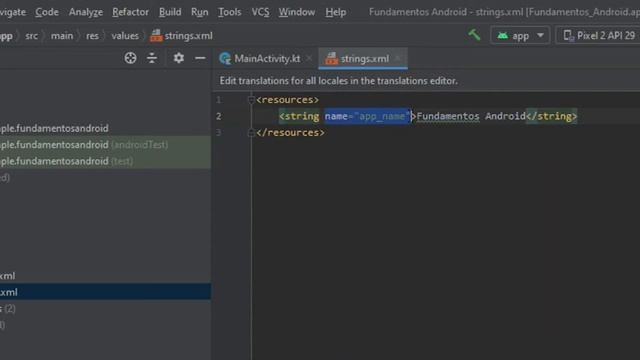Open the Code menu
640x360 pixels.
pyautogui.click(x=47, y=12)
